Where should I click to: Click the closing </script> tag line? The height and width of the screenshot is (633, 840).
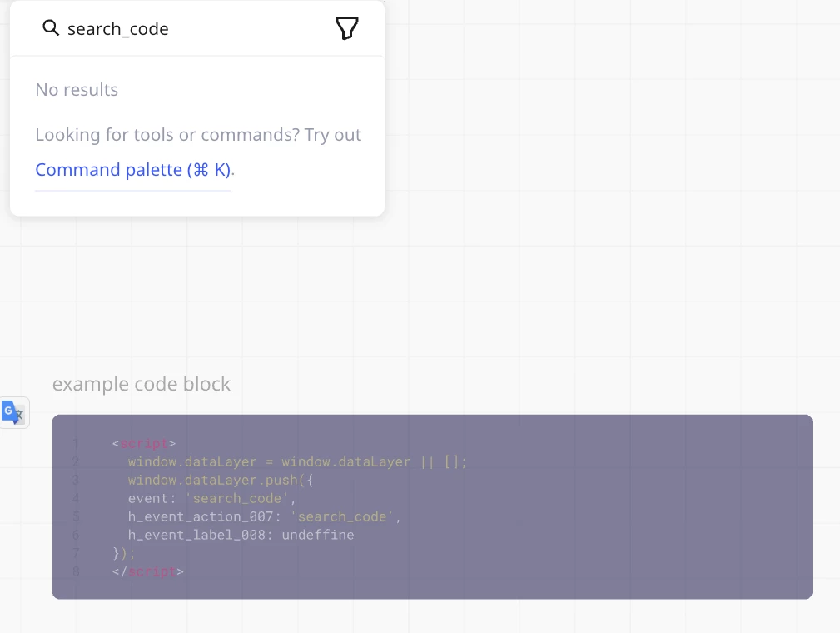[x=148, y=571]
